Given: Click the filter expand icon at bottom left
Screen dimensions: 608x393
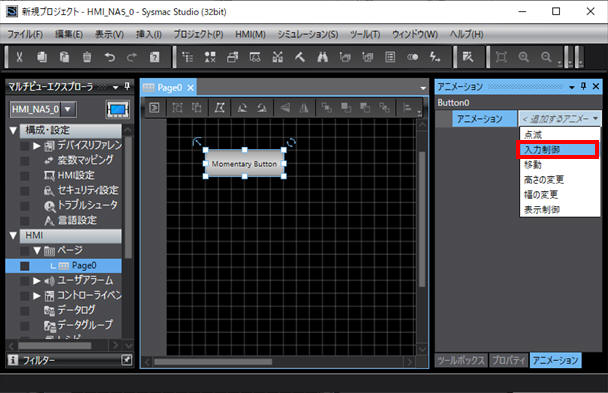Looking at the screenshot, I should [x=126, y=360].
